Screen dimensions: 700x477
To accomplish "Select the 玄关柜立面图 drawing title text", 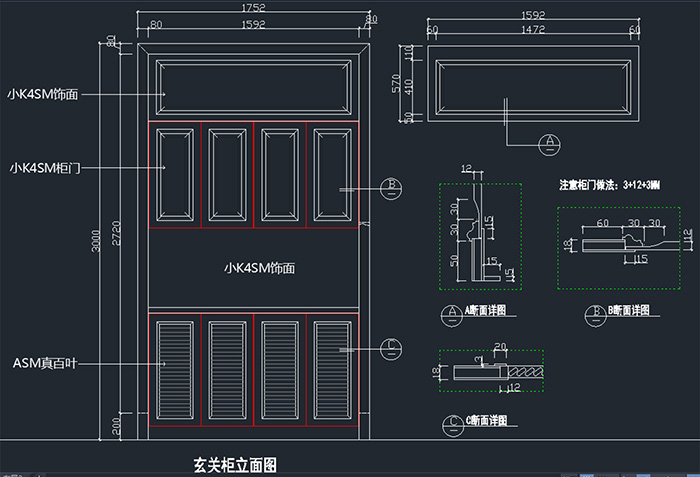I will point(234,465).
